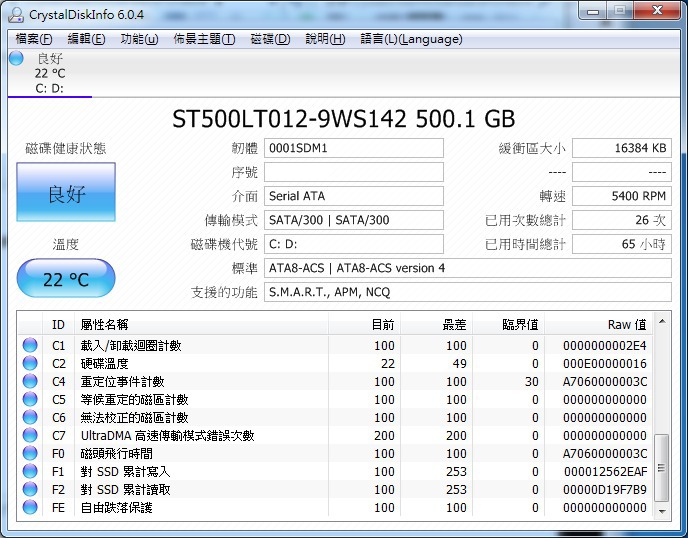Click the Raw 值 column header
688x538 pixels.
pyautogui.click(x=626, y=324)
